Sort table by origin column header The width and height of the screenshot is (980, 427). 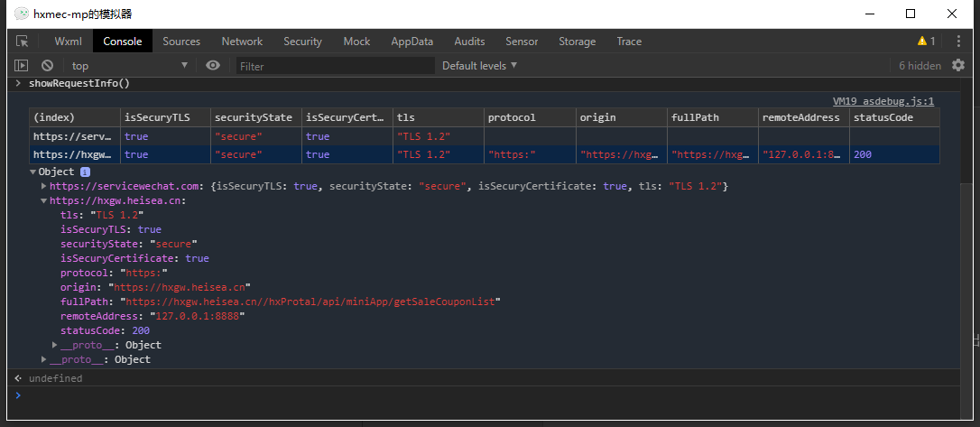[x=621, y=117]
